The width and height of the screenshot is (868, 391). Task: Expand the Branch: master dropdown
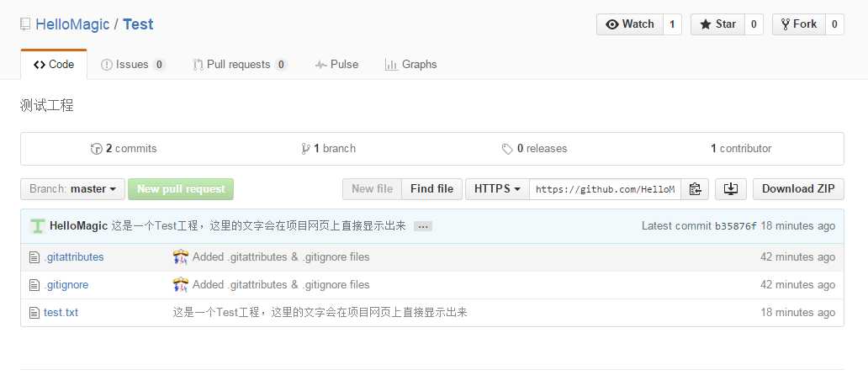pyautogui.click(x=72, y=189)
